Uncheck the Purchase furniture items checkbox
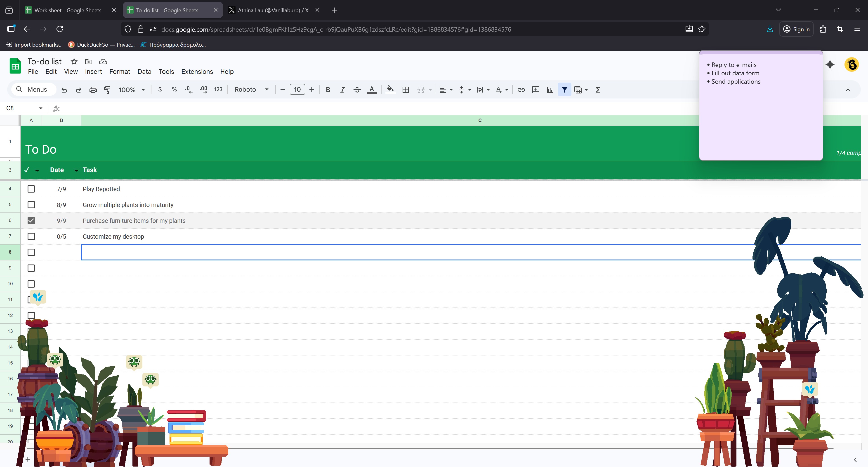 (31, 221)
